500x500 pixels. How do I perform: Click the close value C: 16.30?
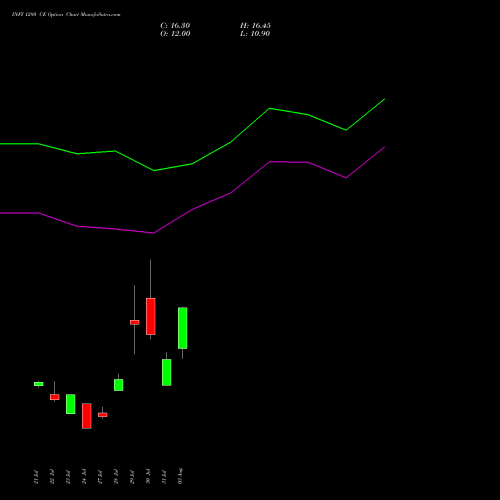click(175, 26)
